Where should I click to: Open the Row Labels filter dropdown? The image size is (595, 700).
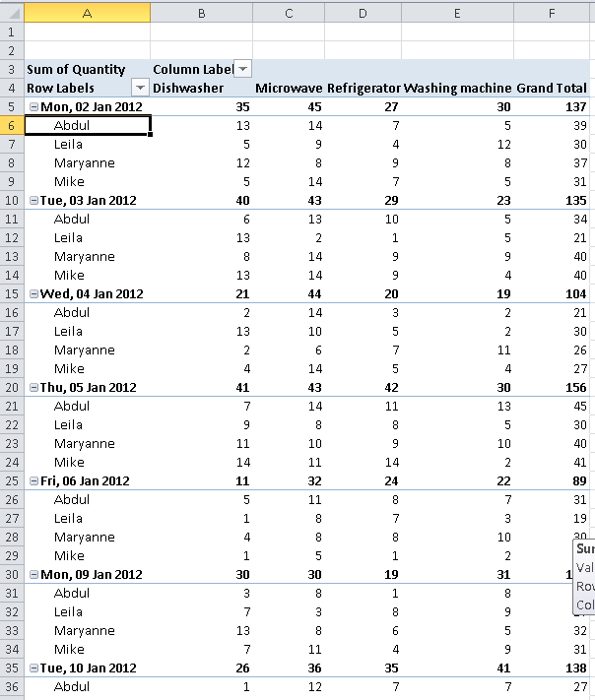click(x=140, y=88)
